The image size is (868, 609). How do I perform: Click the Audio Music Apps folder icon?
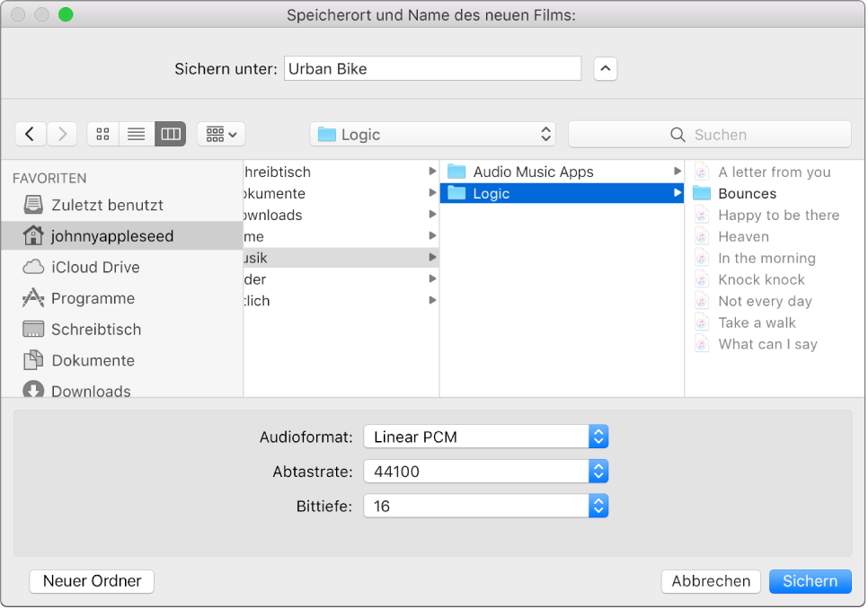[x=456, y=172]
